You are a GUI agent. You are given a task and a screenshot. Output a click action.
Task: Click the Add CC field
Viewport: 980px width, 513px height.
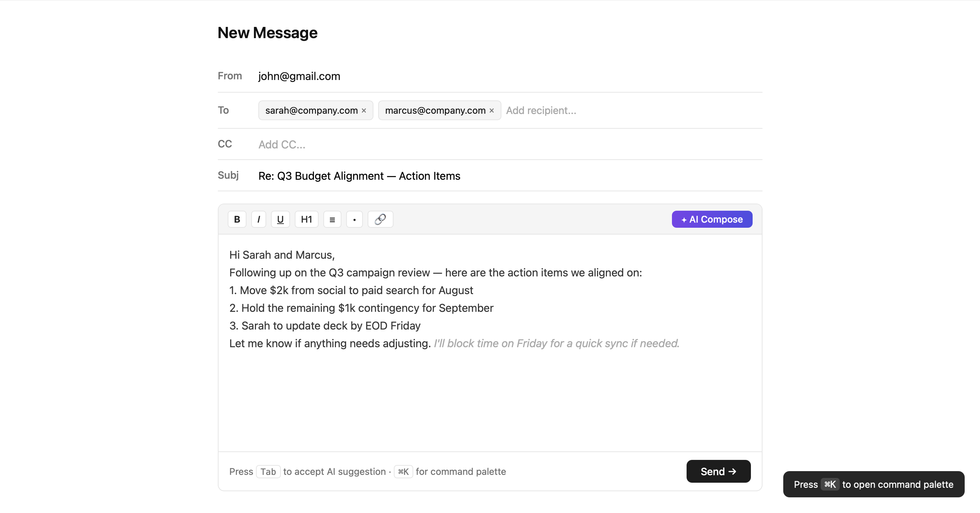282,144
